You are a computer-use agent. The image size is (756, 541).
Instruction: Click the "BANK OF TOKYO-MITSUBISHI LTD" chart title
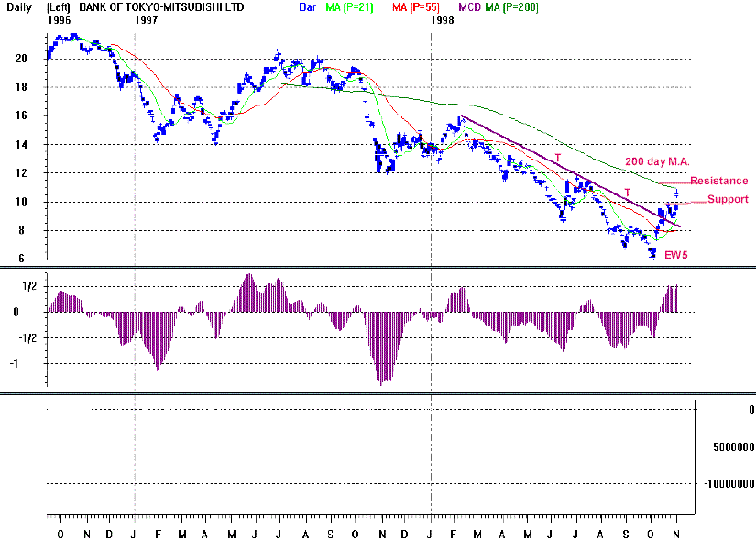(x=161, y=7)
